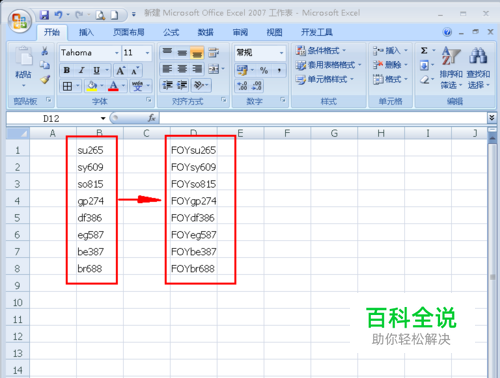Viewport: 500px width, 378px height.
Task: Apply comma thousands separator style
Action: point(279,70)
